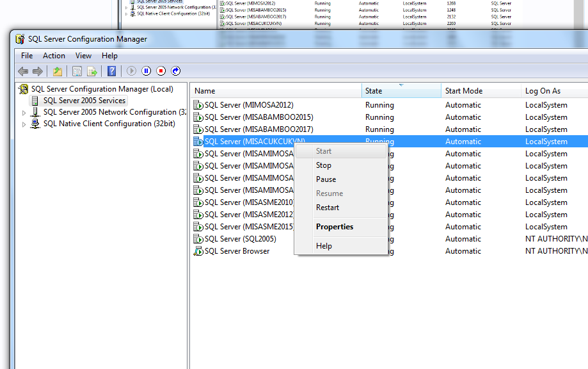Image resolution: width=588 pixels, height=369 pixels.
Task: Click the Up one level folder icon
Action: pos(58,71)
